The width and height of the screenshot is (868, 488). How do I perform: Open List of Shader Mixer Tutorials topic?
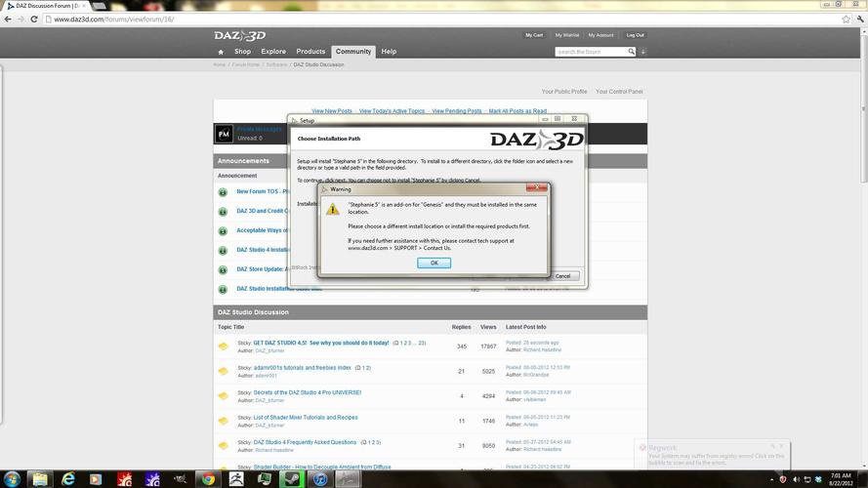click(x=306, y=418)
